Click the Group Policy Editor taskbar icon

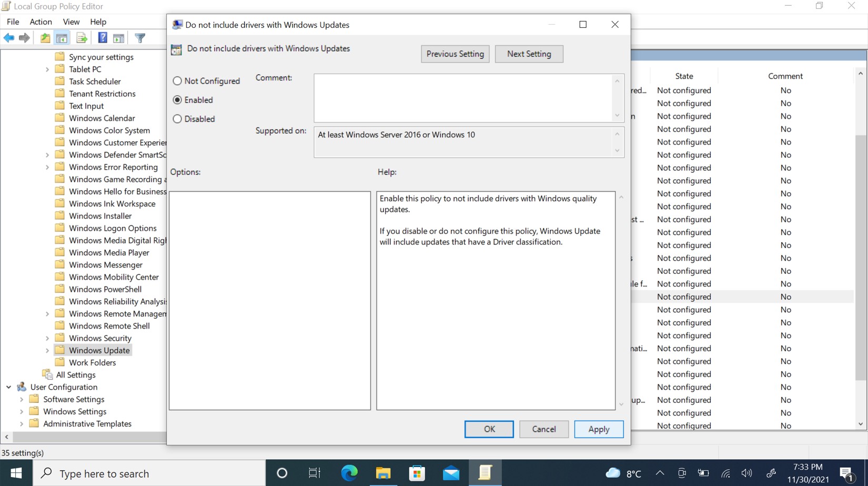(x=485, y=473)
